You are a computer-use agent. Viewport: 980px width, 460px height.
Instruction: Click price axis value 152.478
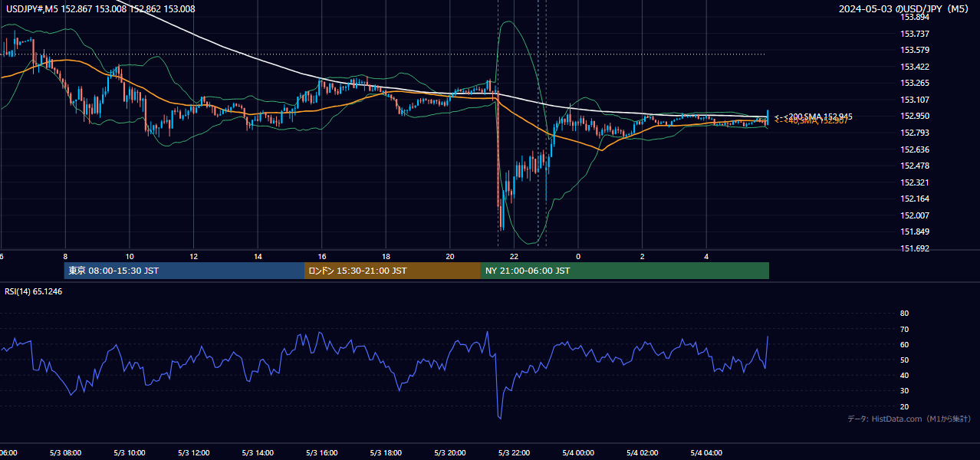[914, 166]
